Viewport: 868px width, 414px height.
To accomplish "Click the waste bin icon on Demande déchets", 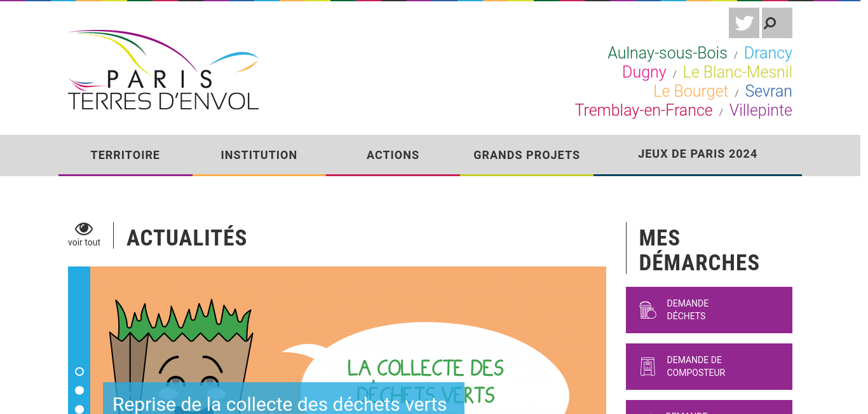I will click(648, 310).
